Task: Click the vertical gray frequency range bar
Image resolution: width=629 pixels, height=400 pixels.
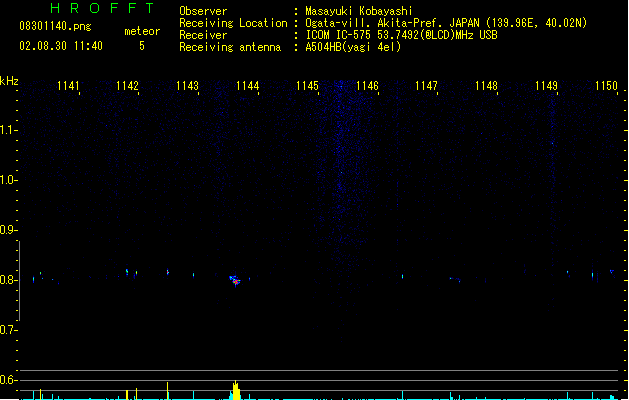Action: (19, 280)
